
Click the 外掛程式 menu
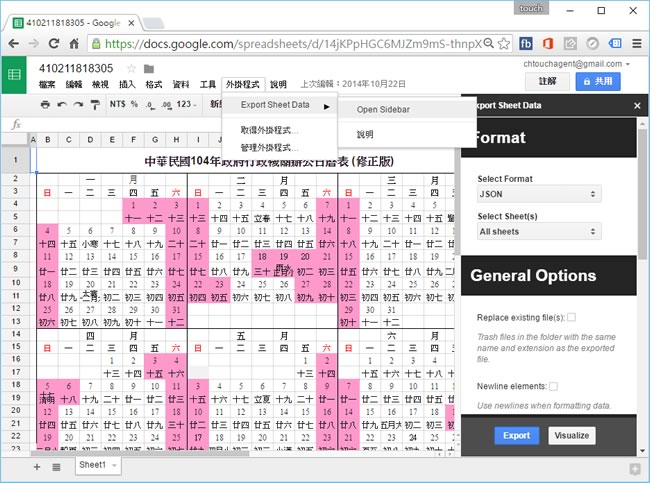[243, 85]
